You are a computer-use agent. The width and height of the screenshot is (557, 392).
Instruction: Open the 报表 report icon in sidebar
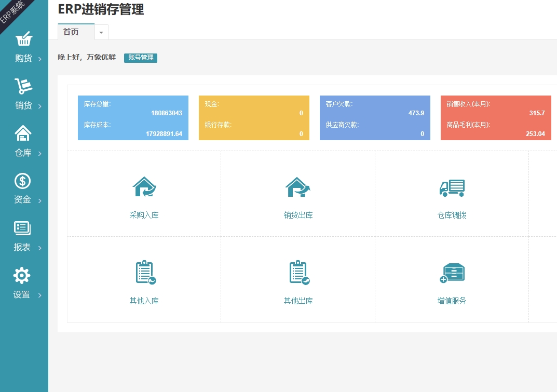(22, 228)
